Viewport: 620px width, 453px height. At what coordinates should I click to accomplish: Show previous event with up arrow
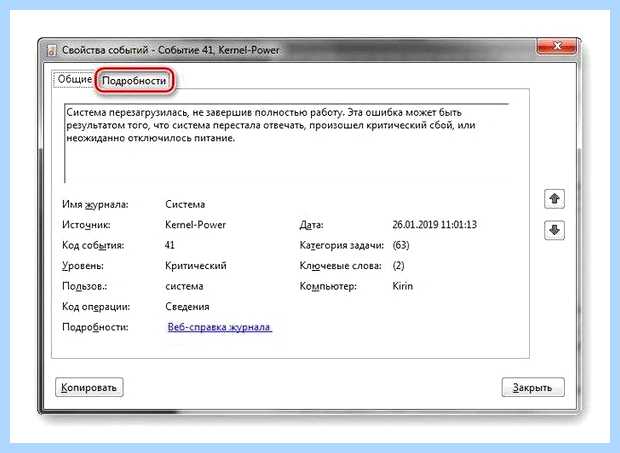pyautogui.click(x=554, y=199)
